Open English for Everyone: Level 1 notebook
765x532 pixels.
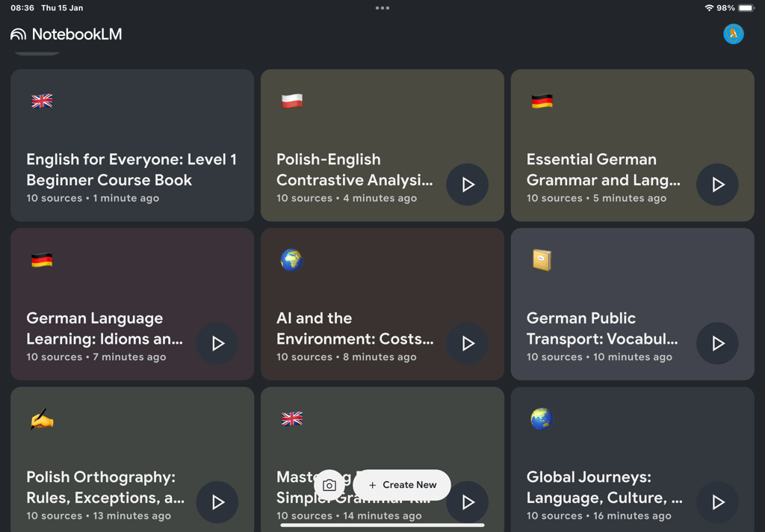click(x=131, y=170)
